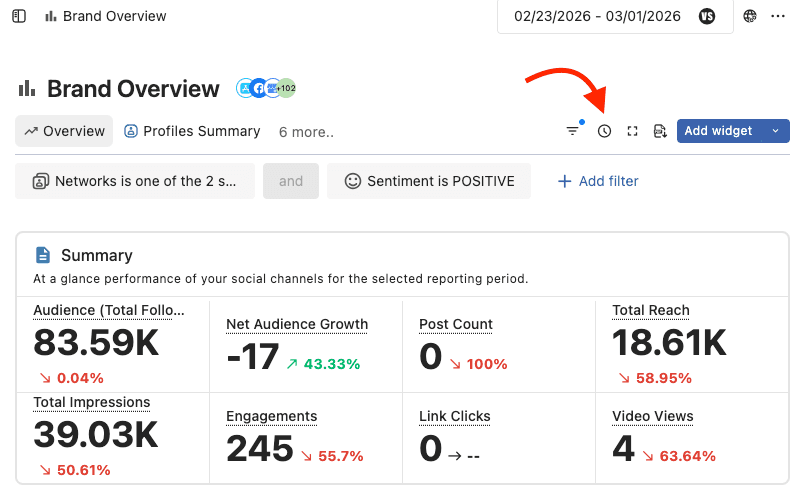This screenshot has width=802, height=495.
Task: Open the three-dots more options menu
Action: [779, 16]
